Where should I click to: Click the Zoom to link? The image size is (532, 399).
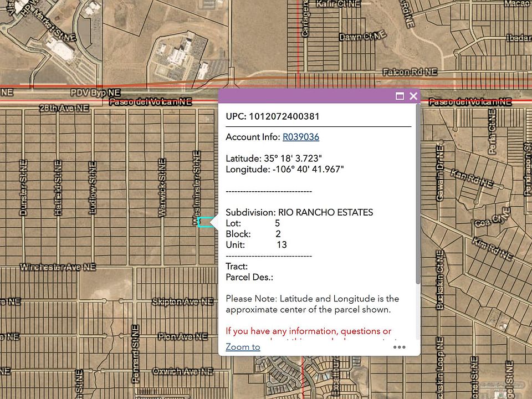pyautogui.click(x=243, y=347)
